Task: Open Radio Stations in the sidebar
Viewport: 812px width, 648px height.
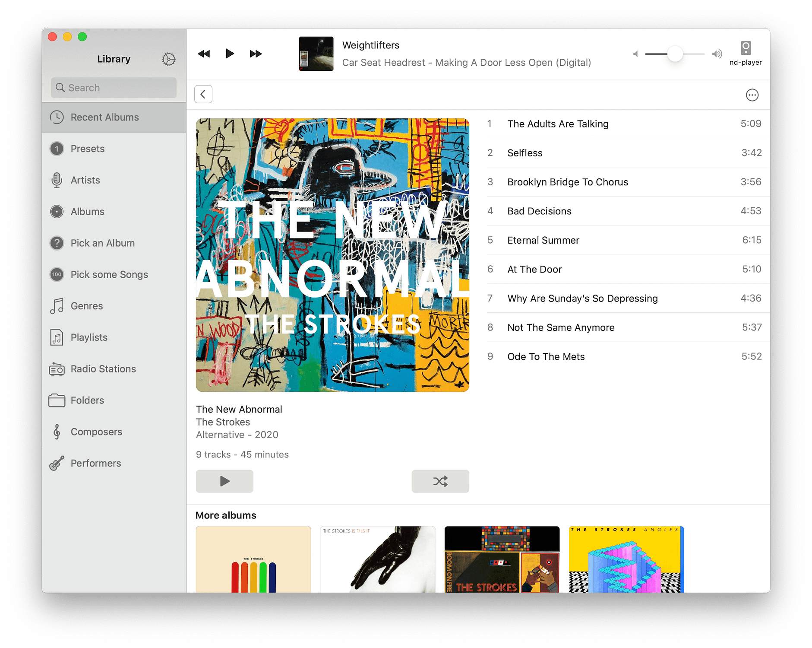Action: pyautogui.click(x=114, y=369)
